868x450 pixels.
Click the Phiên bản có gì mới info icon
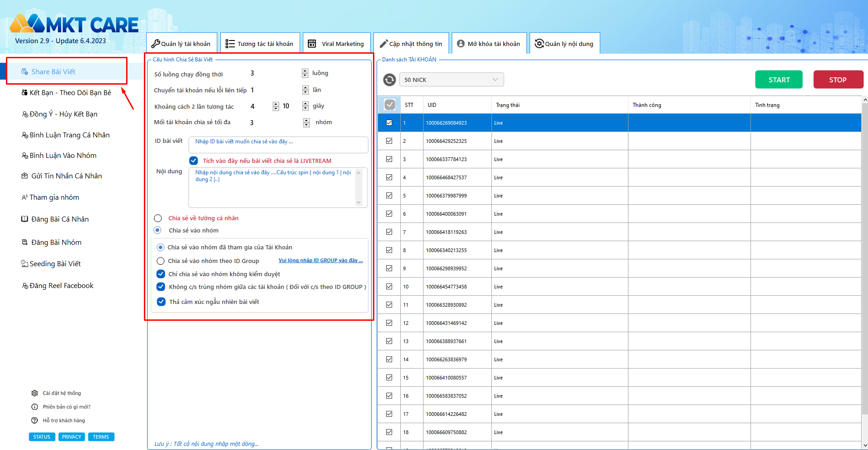coord(35,407)
